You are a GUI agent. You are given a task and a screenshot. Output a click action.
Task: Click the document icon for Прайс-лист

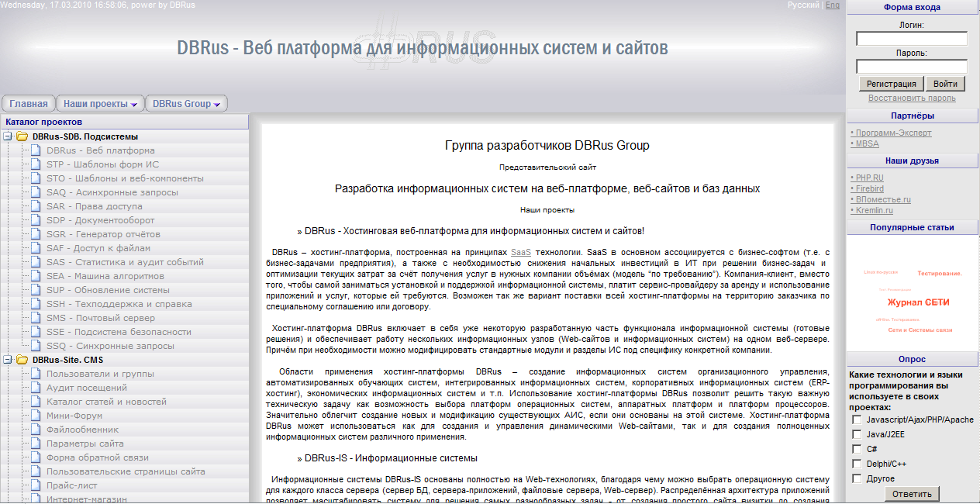click(x=34, y=486)
